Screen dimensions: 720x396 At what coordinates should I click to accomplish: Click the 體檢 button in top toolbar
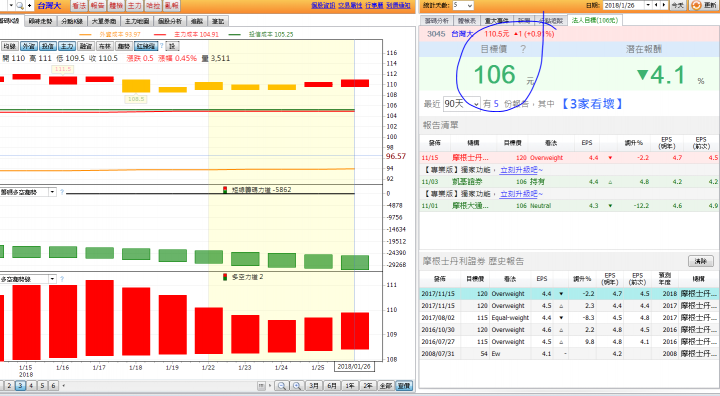[x=116, y=6]
